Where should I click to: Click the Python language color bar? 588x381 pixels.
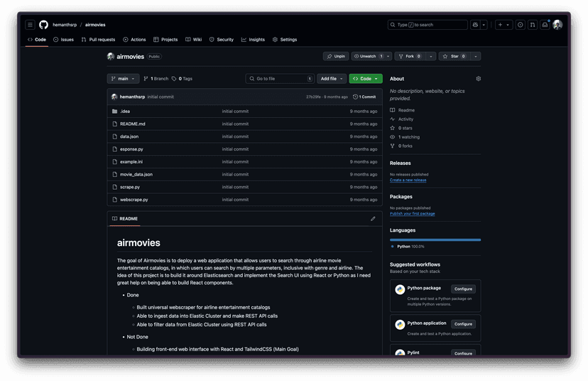(435, 240)
